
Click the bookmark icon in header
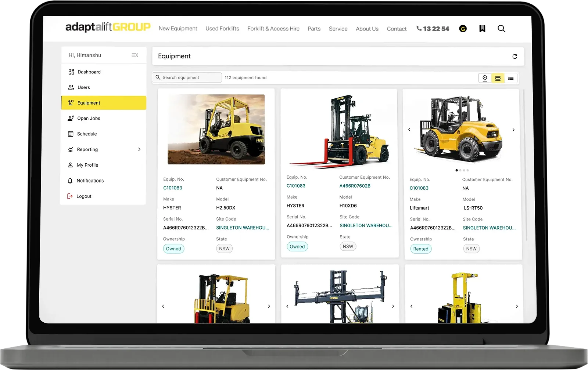coord(482,29)
